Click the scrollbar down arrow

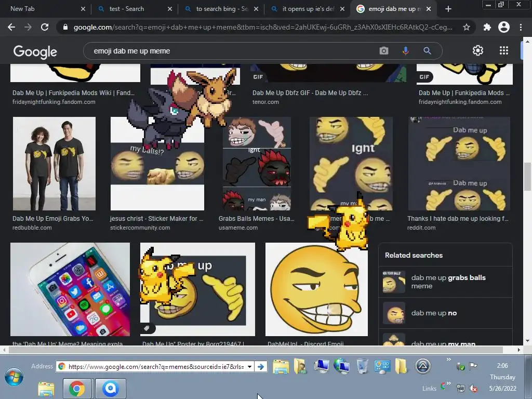point(527,341)
